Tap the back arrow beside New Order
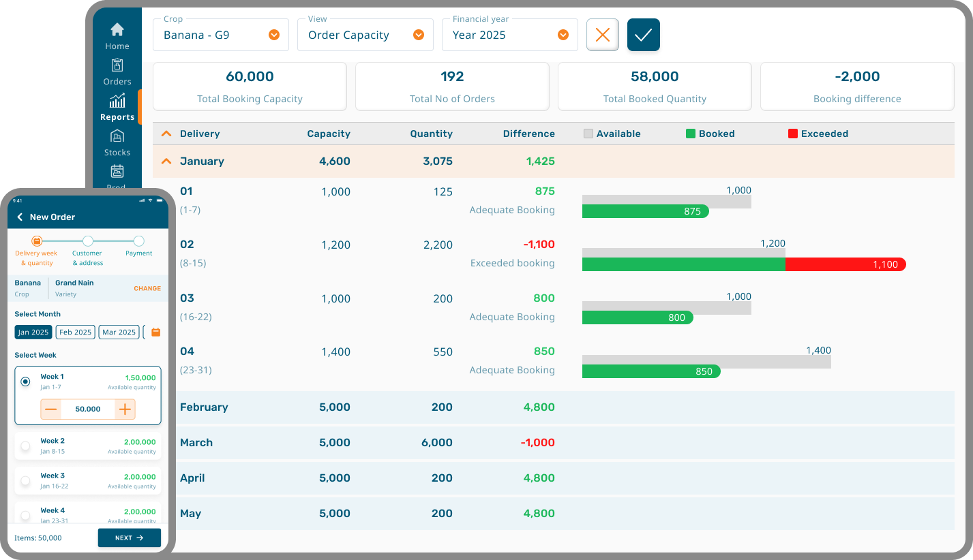Image resolution: width=973 pixels, height=560 pixels. [x=20, y=217]
